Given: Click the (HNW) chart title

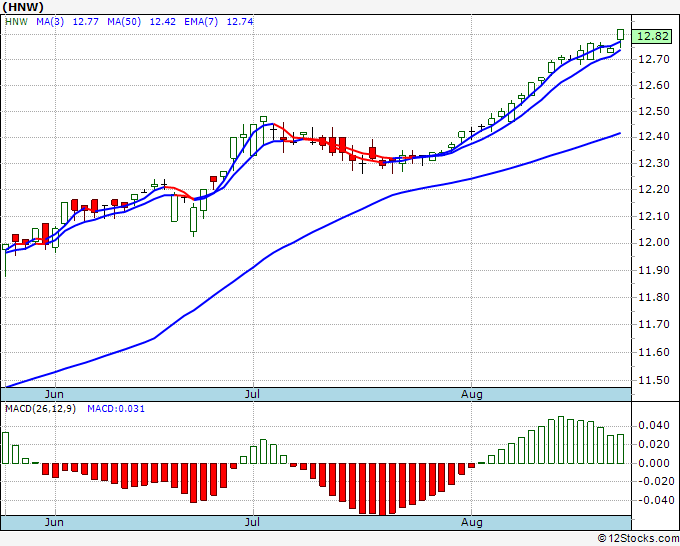Looking at the screenshot, I should point(23,7).
